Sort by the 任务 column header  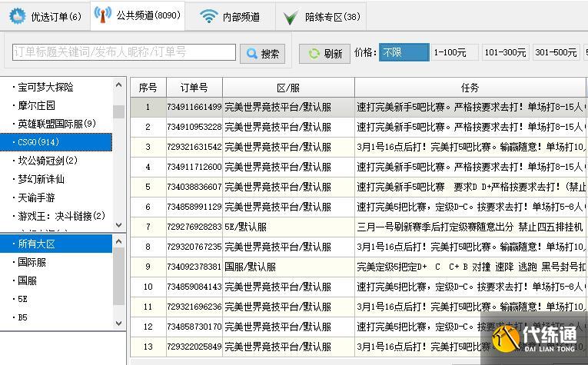[470, 88]
